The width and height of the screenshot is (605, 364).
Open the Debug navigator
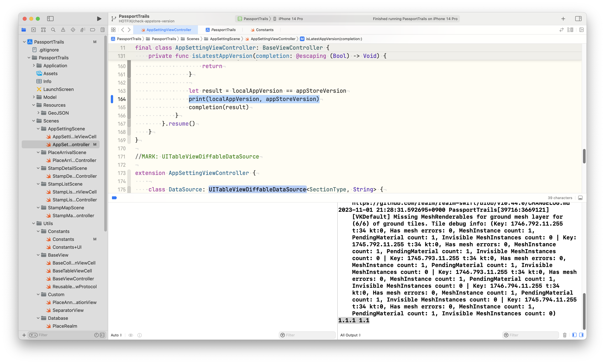tap(83, 30)
